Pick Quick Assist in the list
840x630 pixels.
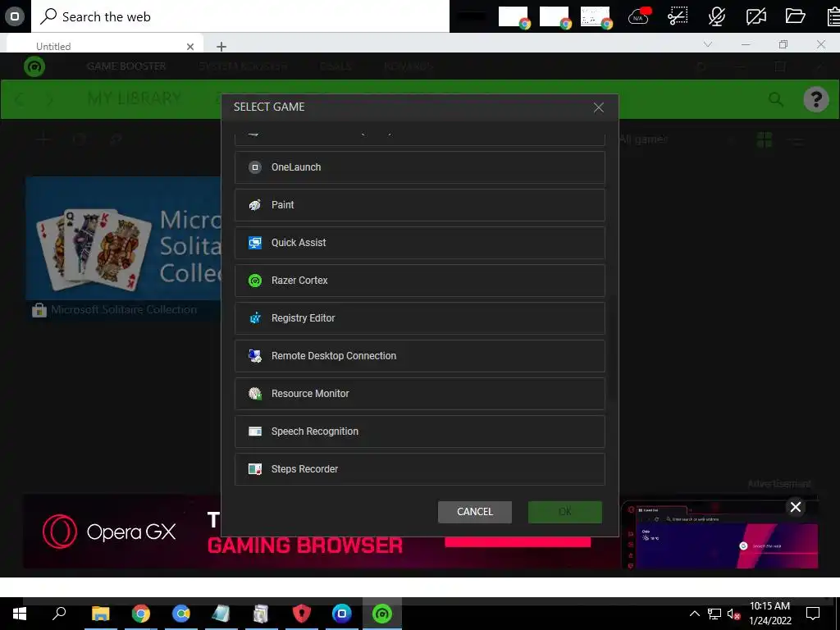(x=419, y=243)
